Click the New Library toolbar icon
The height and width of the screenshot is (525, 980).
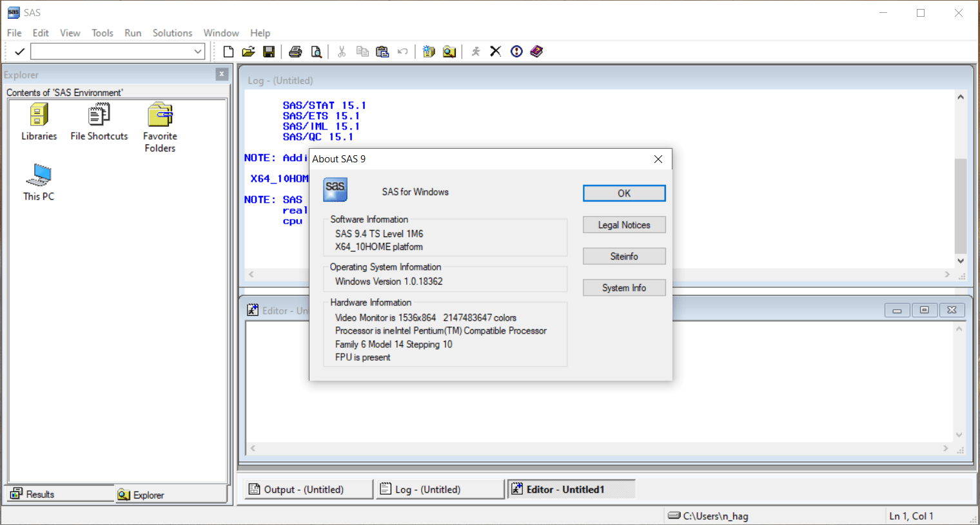click(x=429, y=52)
